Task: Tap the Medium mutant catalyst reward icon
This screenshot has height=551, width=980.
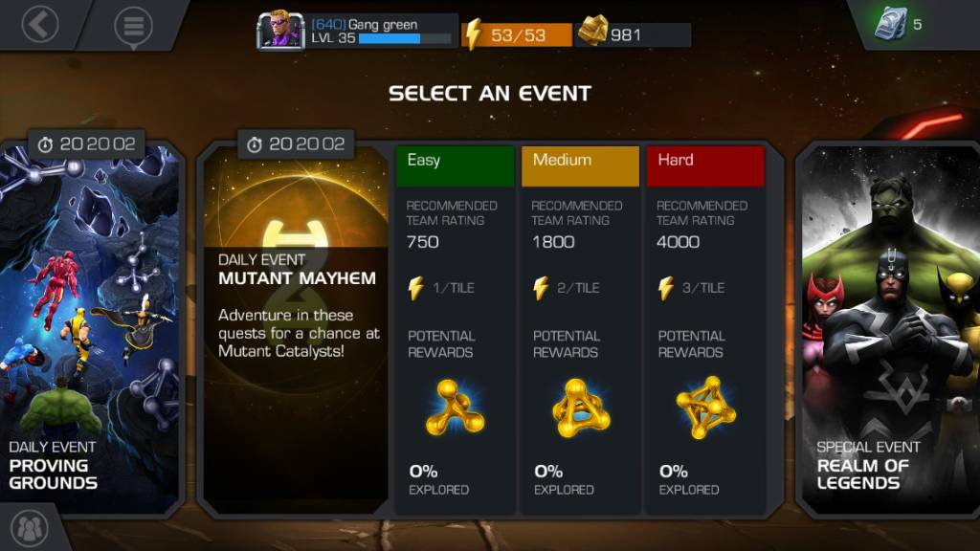Action: click(x=581, y=408)
